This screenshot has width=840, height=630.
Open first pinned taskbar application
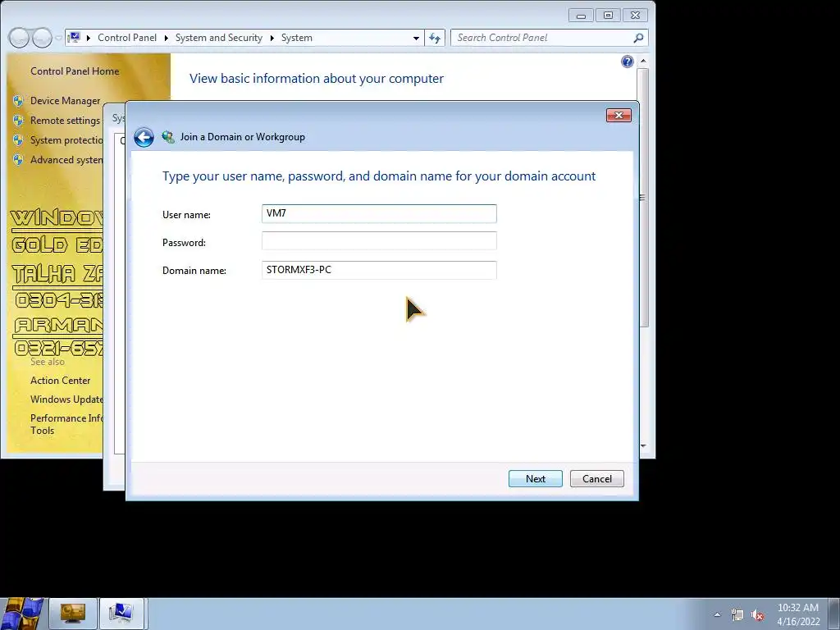(73, 614)
